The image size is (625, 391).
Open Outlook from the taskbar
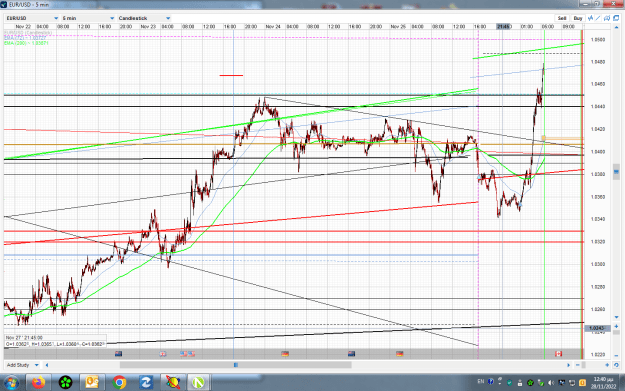[92, 383]
